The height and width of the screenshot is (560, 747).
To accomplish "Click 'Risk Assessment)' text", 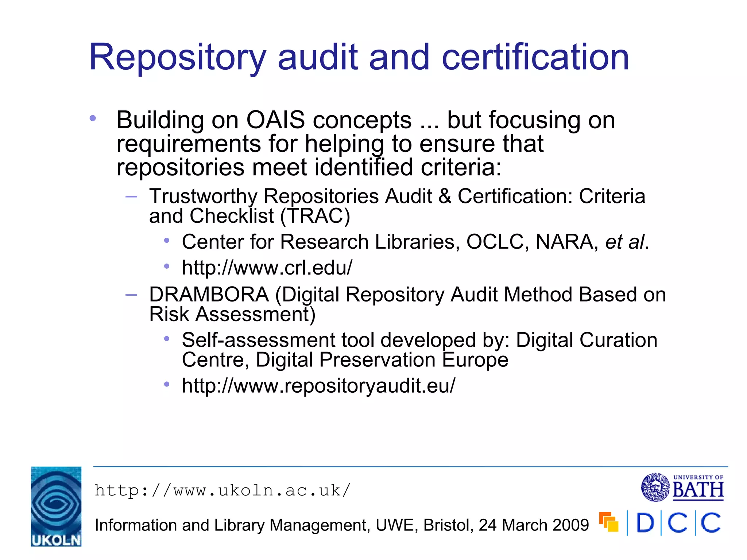I will [232, 314].
